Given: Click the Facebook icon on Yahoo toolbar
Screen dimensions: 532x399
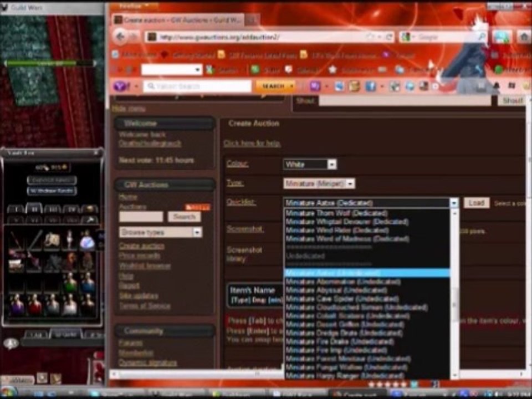Looking at the screenshot, I should (x=370, y=86).
